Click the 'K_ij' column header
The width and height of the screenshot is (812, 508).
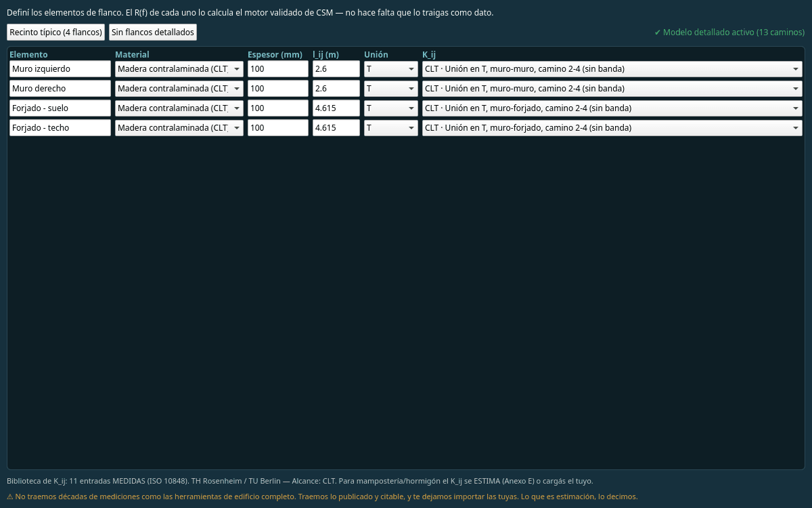click(x=429, y=54)
